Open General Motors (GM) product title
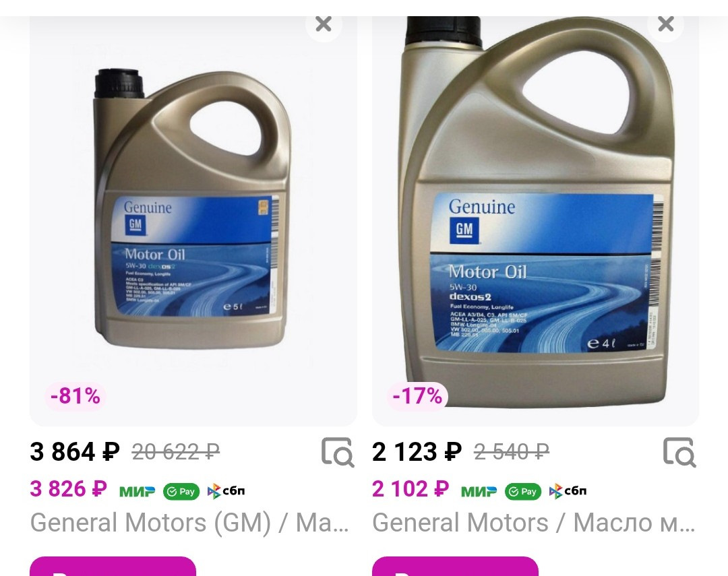728x576 pixels. pos(189,523)
